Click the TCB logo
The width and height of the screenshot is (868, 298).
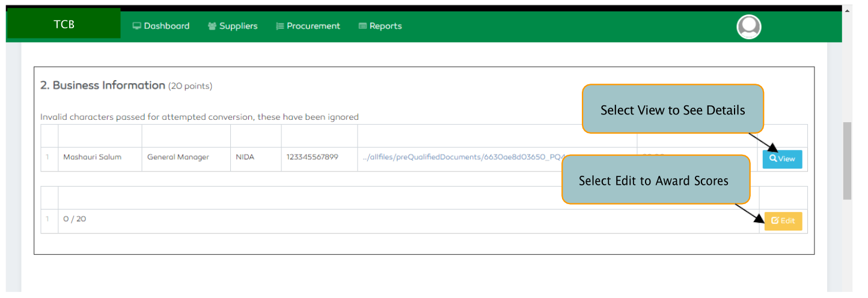tap(64, 24)
